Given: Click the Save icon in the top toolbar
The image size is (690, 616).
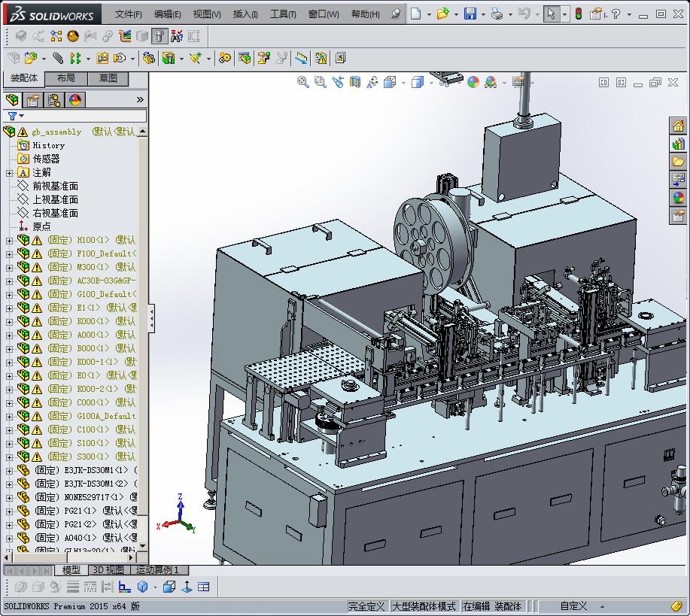Looking at the screenshot, I should click(470, 14).
